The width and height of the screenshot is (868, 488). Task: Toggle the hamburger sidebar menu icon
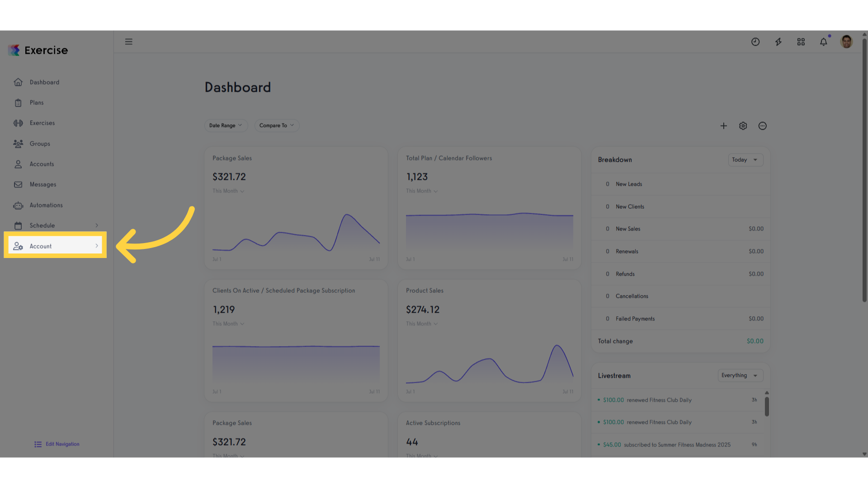coord(129,42)
